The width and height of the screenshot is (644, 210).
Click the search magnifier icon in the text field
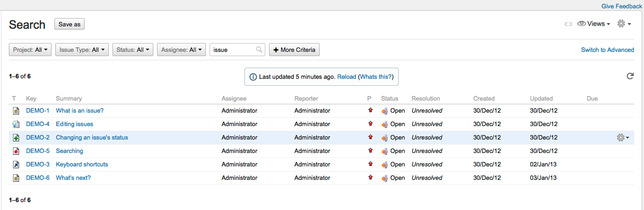pos(259,50)
